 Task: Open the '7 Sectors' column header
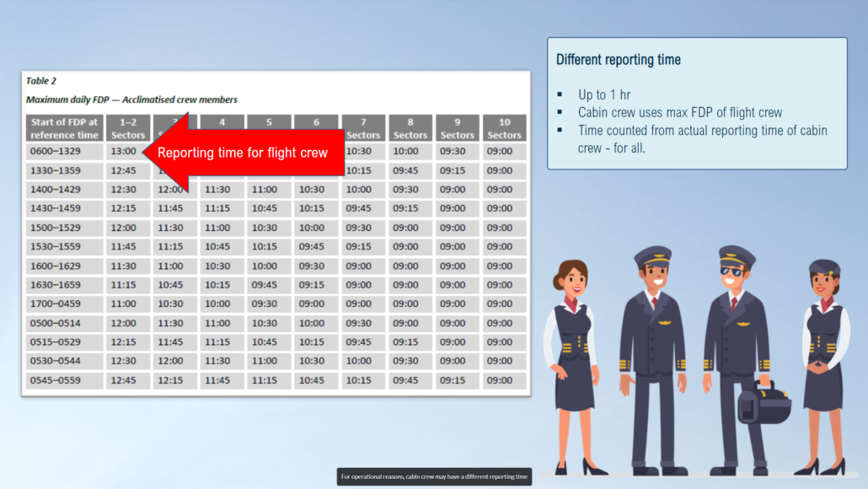coord(362,128)
